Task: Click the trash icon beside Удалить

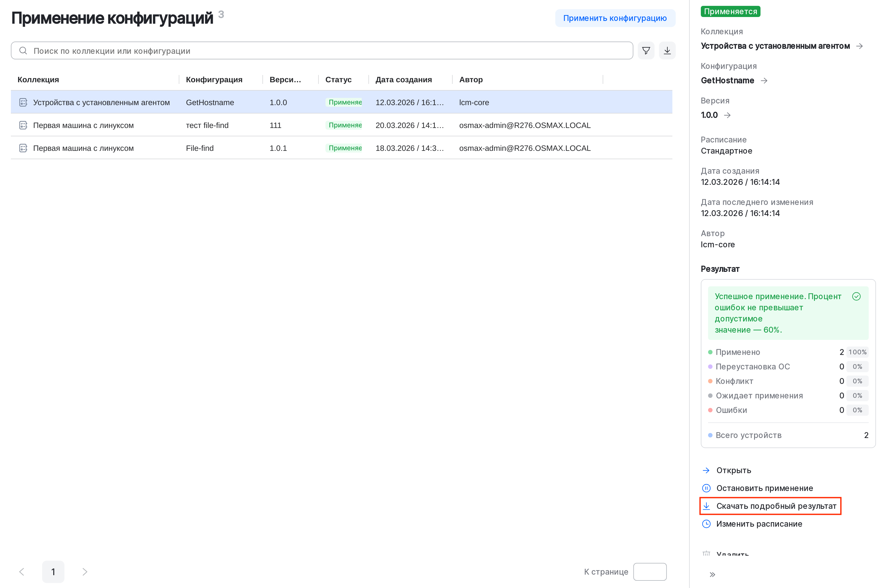Action: pyautogui.click(x=707, y=554)
